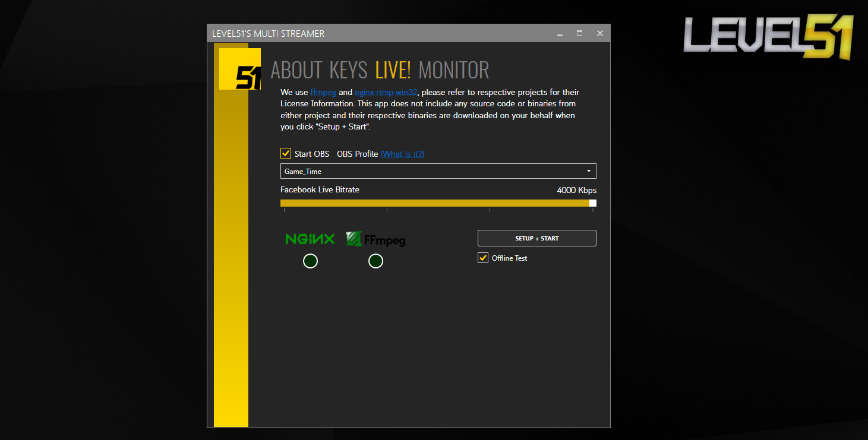The image size is (868, 440).
Task: Minimize the Multi Streamer window
Action: click(x=560, y=34)
